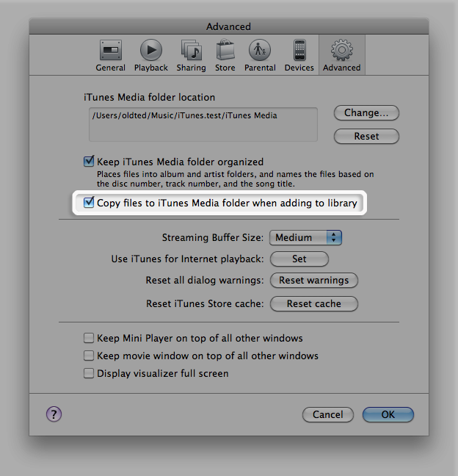Click the Change... folder button
This screenshot has height=476, width=458.
[366, 113]
